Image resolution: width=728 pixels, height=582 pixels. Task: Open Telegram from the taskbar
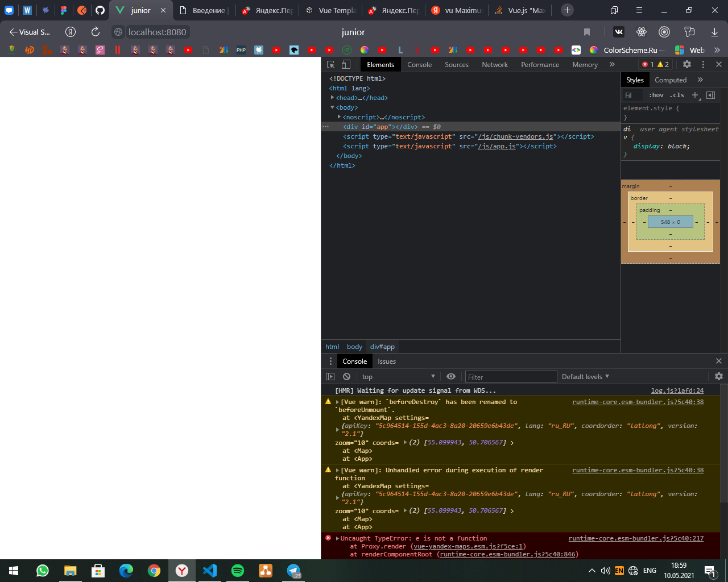293,571
